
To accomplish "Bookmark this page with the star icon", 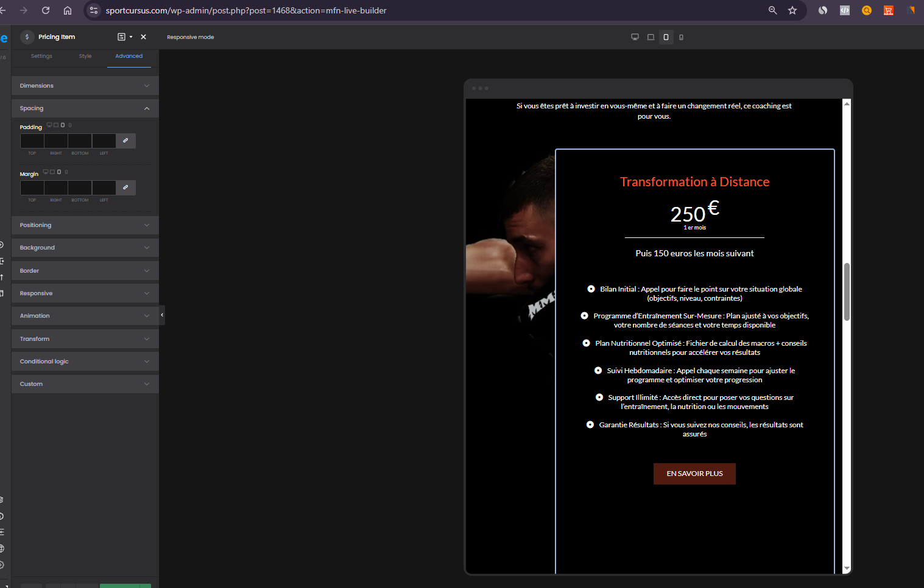I will (792, 10).
